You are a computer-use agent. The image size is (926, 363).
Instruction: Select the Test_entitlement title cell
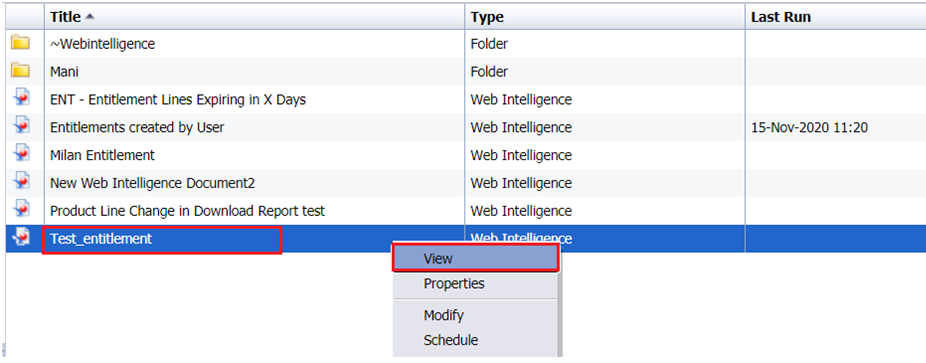click(162, 239)
